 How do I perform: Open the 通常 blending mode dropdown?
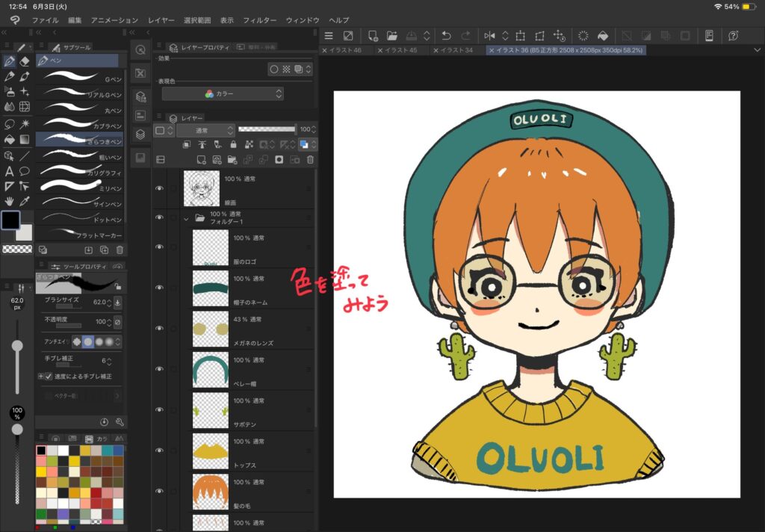205,130
